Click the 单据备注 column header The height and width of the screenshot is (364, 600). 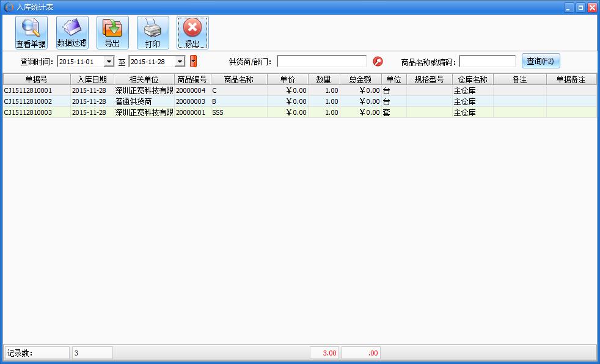coord(571,79)
